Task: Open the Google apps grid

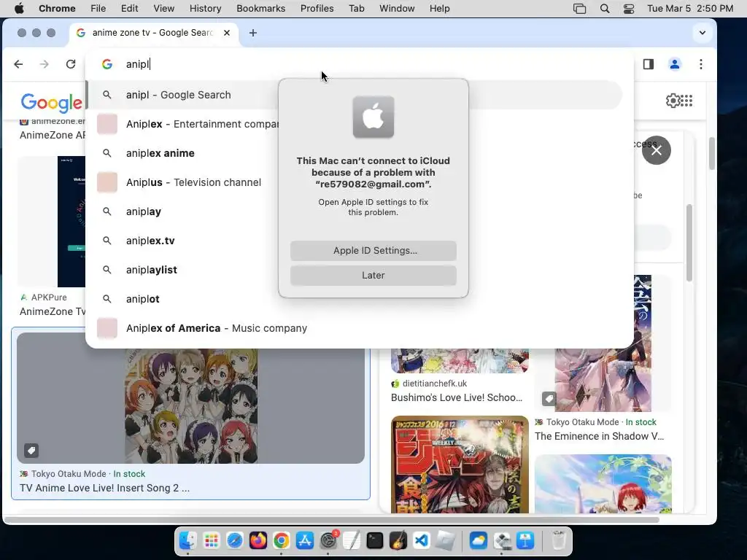Action: 686,101
